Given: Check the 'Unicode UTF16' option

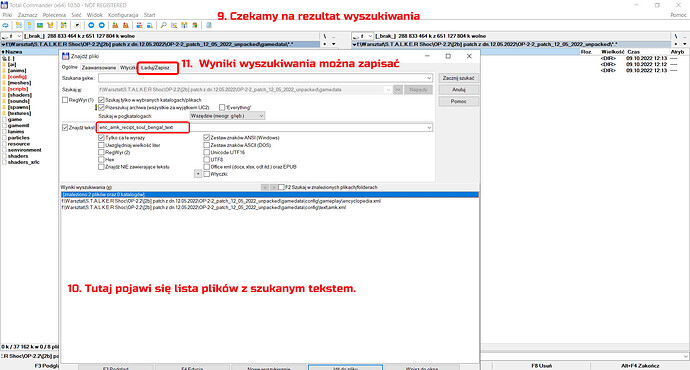Looking at the screenshot, I should [x=206, y=152].
